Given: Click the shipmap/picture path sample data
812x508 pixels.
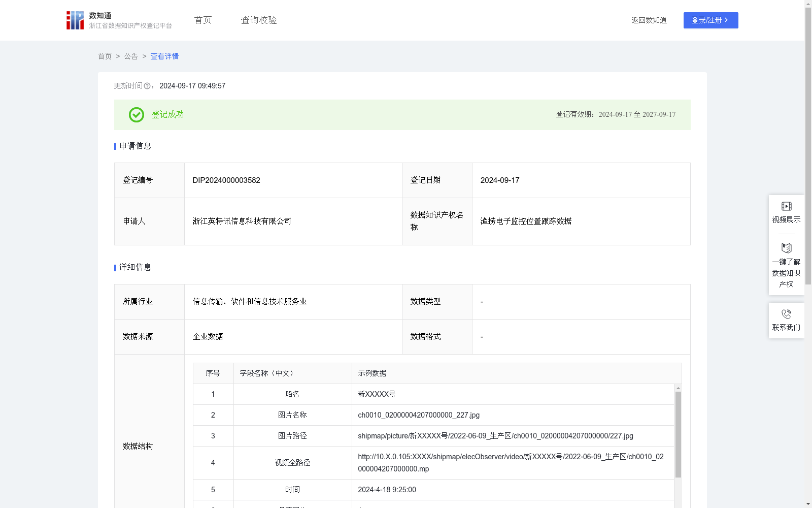Looking at the screenshot, I should 495,436.
